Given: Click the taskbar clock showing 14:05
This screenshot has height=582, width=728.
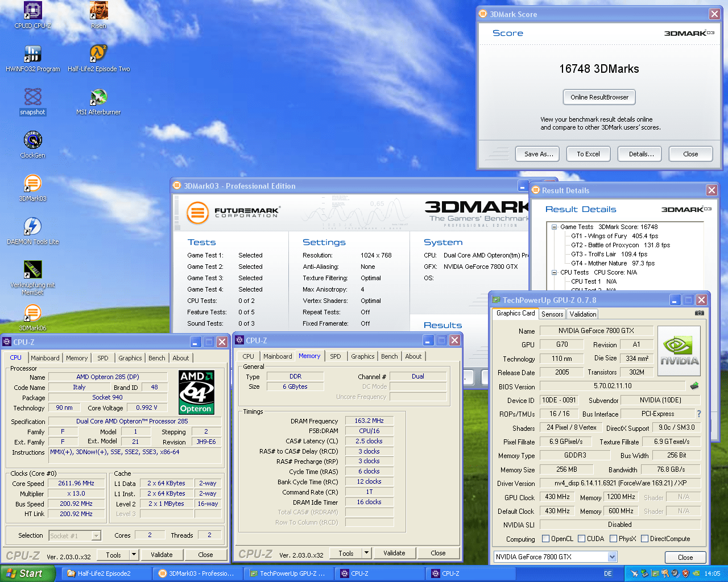Looking at the screenshot, I should [x=712, y=573].
